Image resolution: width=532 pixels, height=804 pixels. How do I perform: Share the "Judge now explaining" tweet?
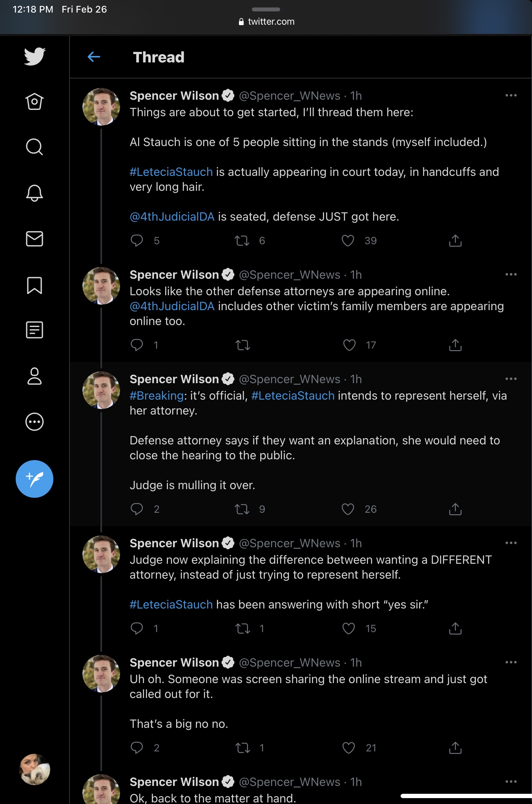[x=455, y=629]
